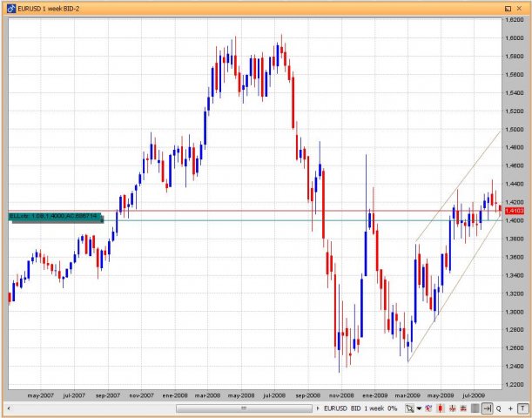Image resolution: width=532 pixels, height=418 pixels.
Task: Click the 0% label in status bar
Action: pyautogui.click(x=392, y=408)
